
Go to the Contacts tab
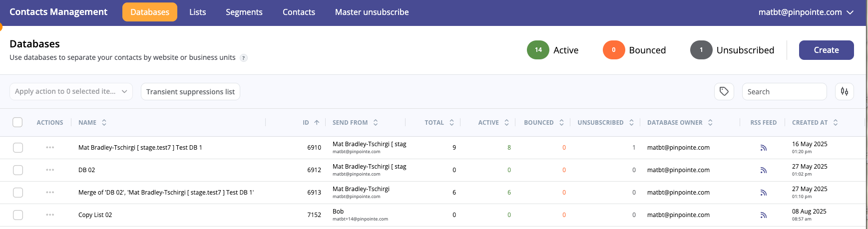tap(299, 12)
